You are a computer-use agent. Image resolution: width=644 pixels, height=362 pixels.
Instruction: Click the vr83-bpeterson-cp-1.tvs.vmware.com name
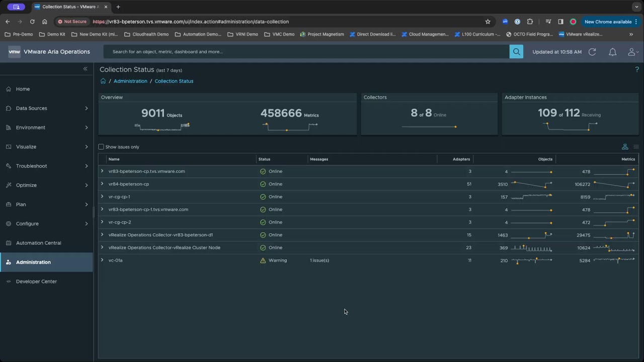[148, 210]
